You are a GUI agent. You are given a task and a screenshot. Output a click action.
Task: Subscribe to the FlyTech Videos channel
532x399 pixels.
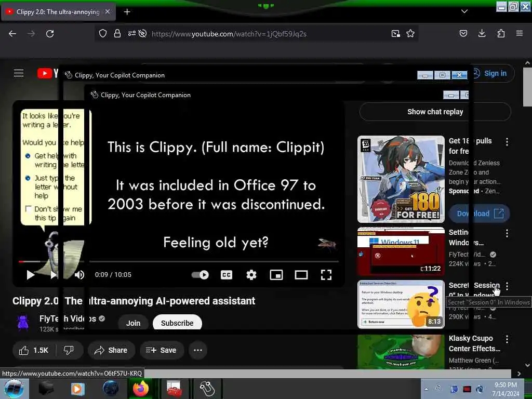(177, 323)
